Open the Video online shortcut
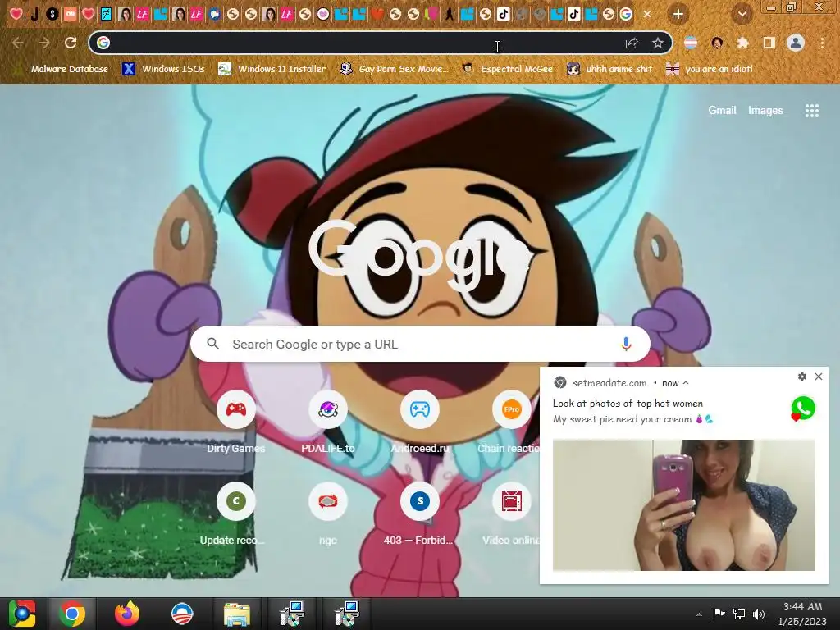 (x=511, y=515)
